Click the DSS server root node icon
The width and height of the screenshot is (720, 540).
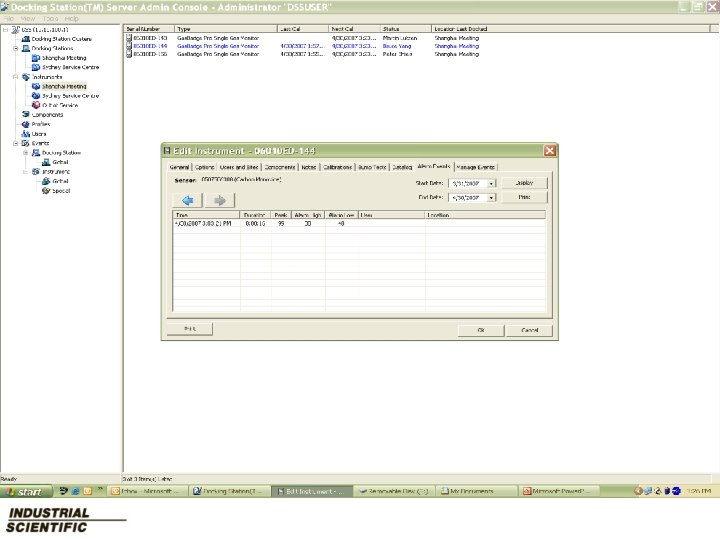click(x=16, y=29)
